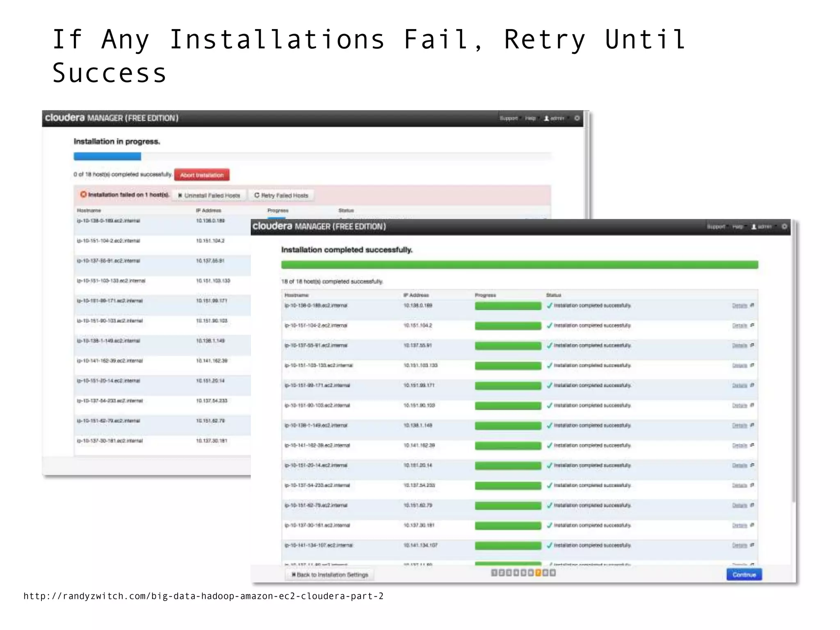Click vertical scrollbar of front window
This screenshot has height=630, width=840.
click(x=794, y=361)
